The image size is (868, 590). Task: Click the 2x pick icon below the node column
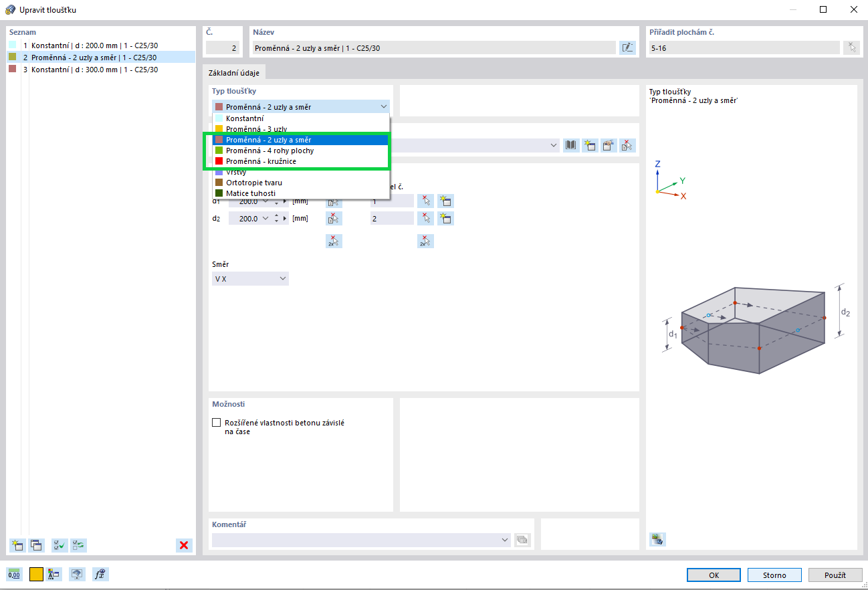click(425, 241)
